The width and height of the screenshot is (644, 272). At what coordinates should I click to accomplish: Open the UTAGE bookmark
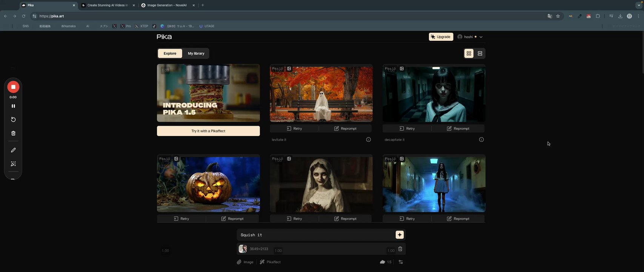point(207,26)
